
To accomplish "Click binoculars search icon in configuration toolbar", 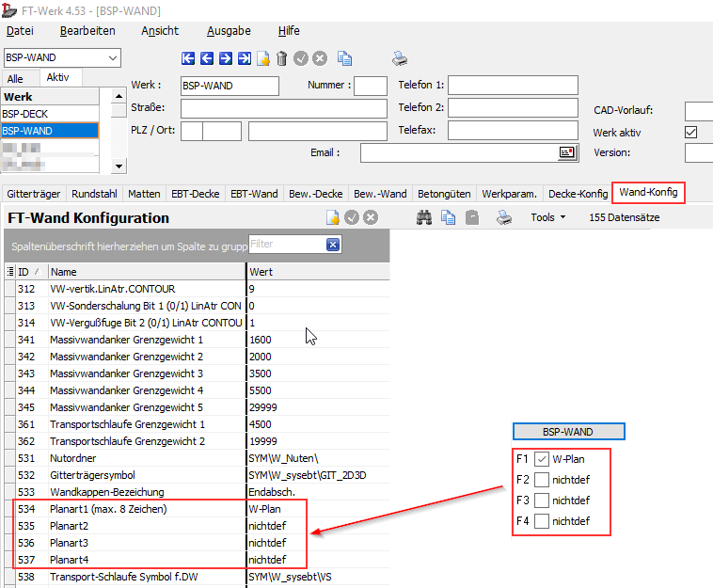I will tap(425, 217).
